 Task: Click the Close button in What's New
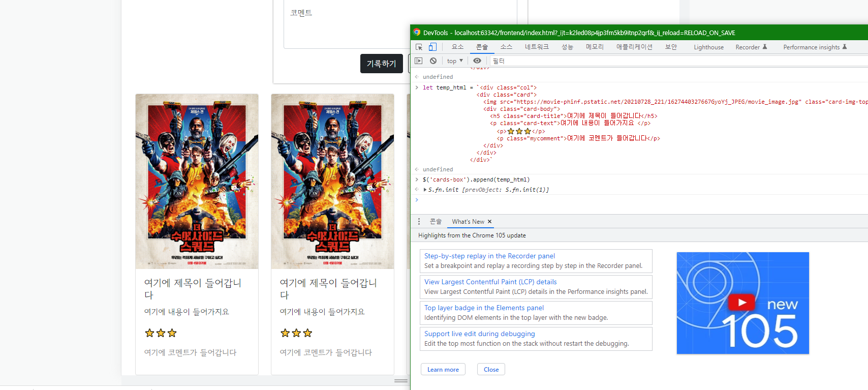(x=491, y=370)
